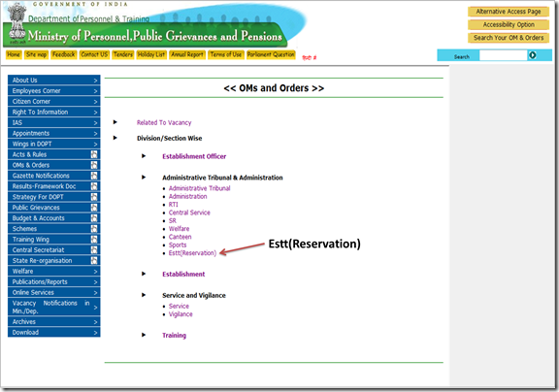Click the document icon beside OMs & Orders

(94, 165)
